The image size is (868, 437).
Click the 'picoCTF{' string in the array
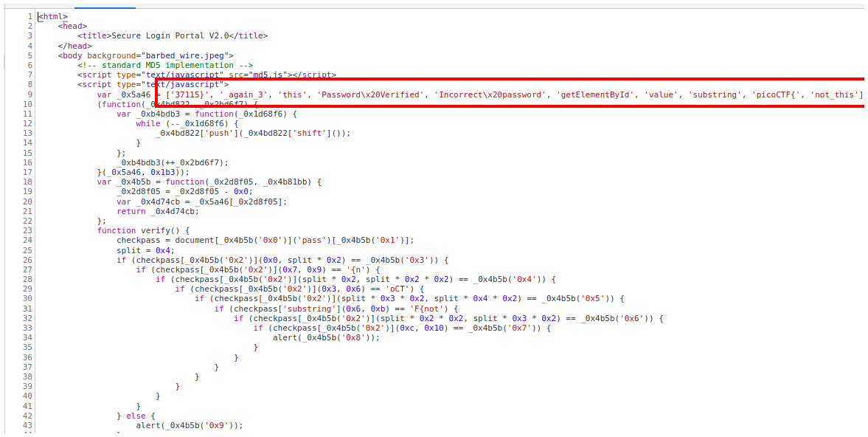click(x=777, y=94)
